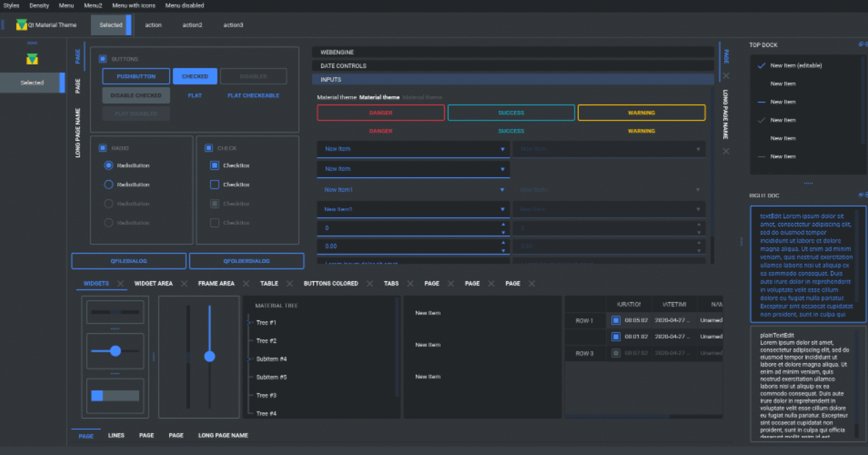Click the Selected toolbar action
The image size is (868, 455).
(111, 25)
